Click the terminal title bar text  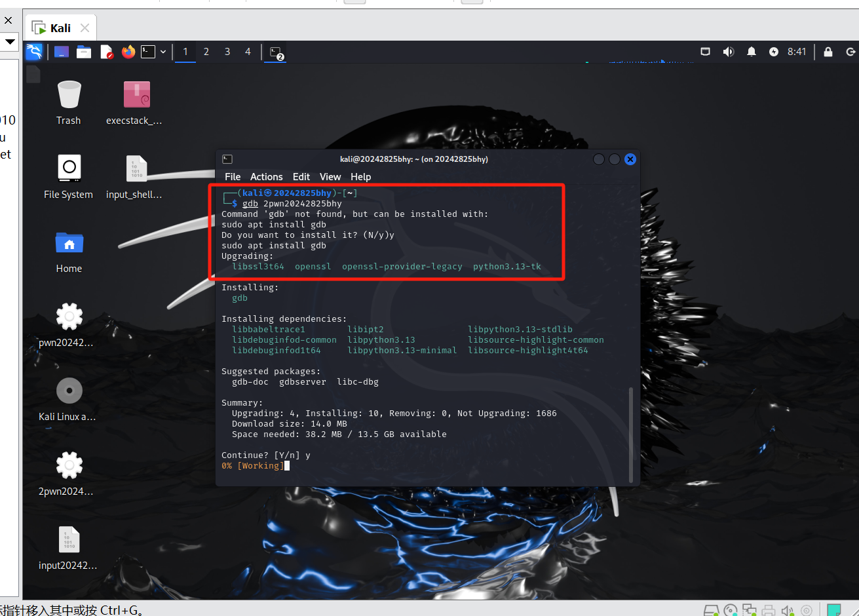coord(413,159)
